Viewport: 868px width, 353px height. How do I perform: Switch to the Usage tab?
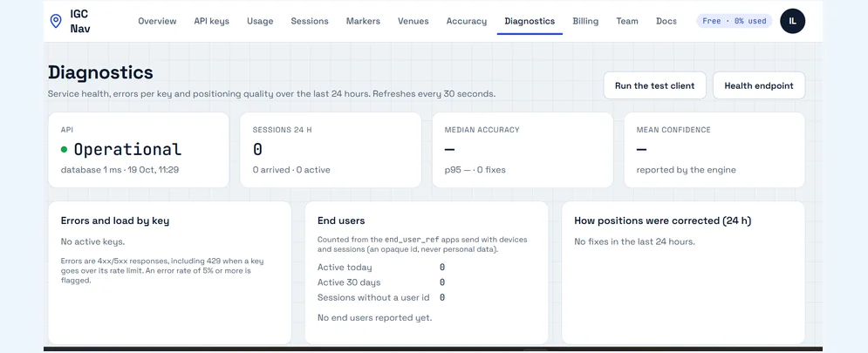pos(260,21)
